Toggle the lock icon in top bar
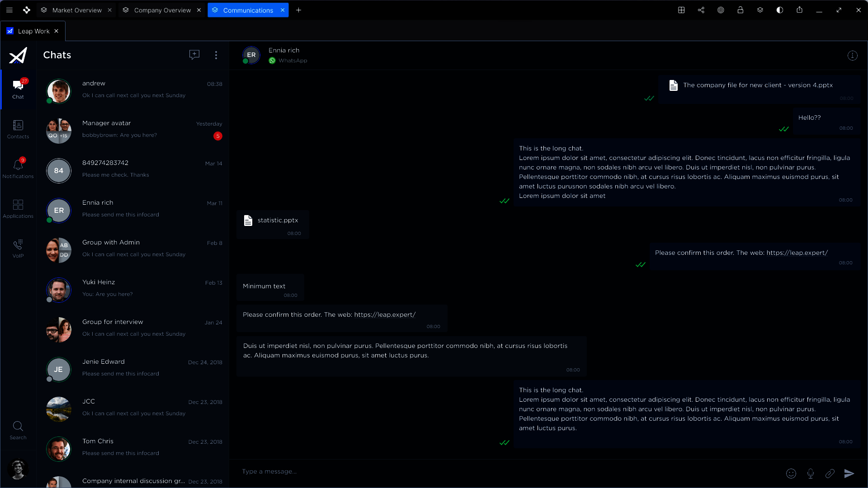The width and height of the screenshot is (868, 488). click(x=740, y=10)
